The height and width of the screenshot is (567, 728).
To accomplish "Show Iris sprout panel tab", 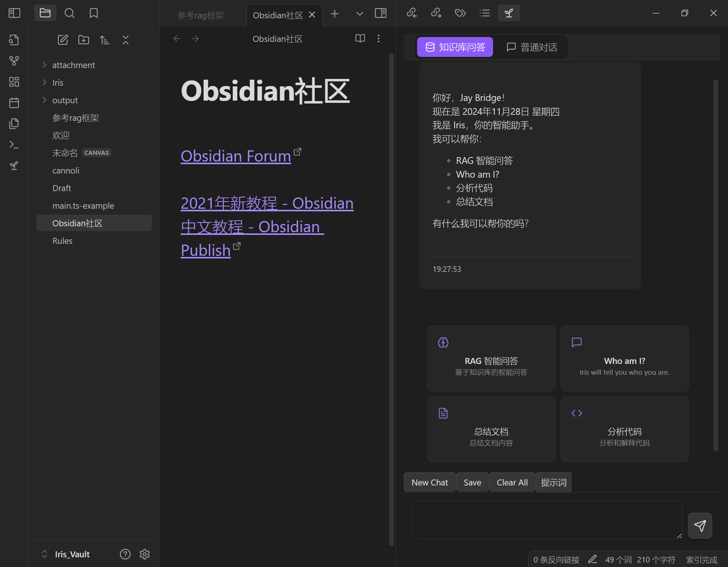I will click(509, 13).
